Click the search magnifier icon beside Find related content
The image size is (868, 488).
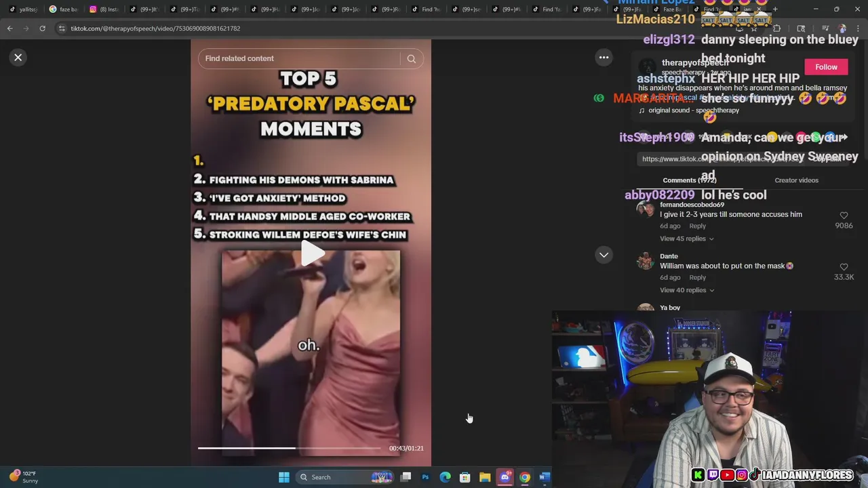[x=412, y=59]
